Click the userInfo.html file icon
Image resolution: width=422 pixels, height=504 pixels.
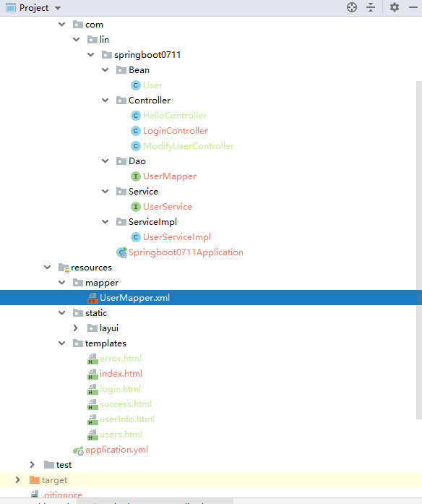(x=92, y=419)
